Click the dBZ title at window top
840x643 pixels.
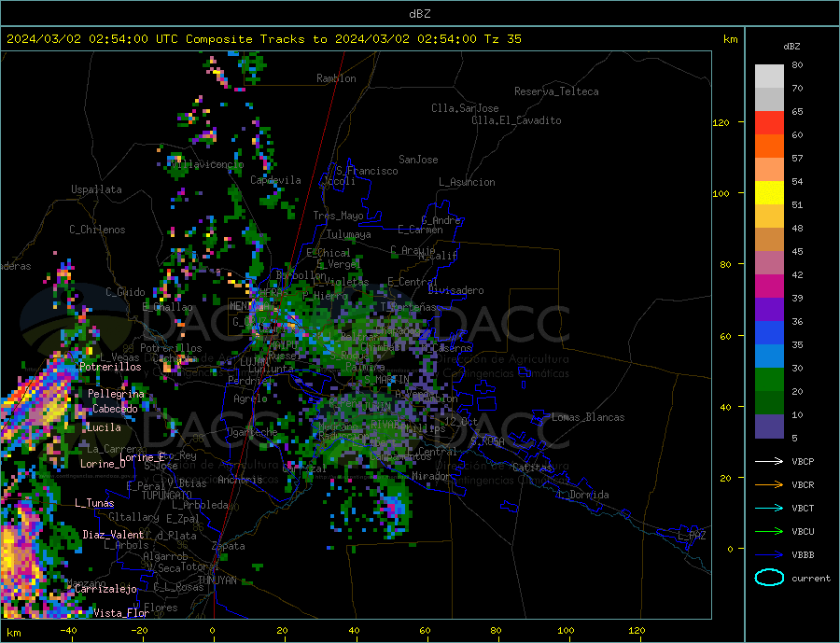pyautogui.click(x=419, y=14)
